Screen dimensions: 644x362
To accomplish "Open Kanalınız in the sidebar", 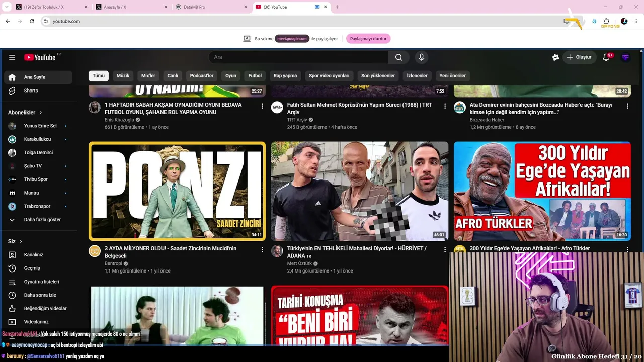I will point(38,255).
